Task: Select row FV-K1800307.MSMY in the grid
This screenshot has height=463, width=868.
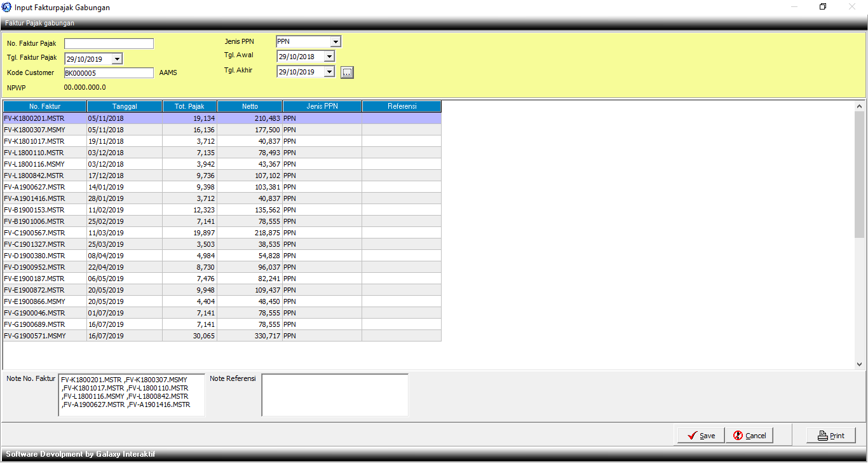Action: [44, 130]
